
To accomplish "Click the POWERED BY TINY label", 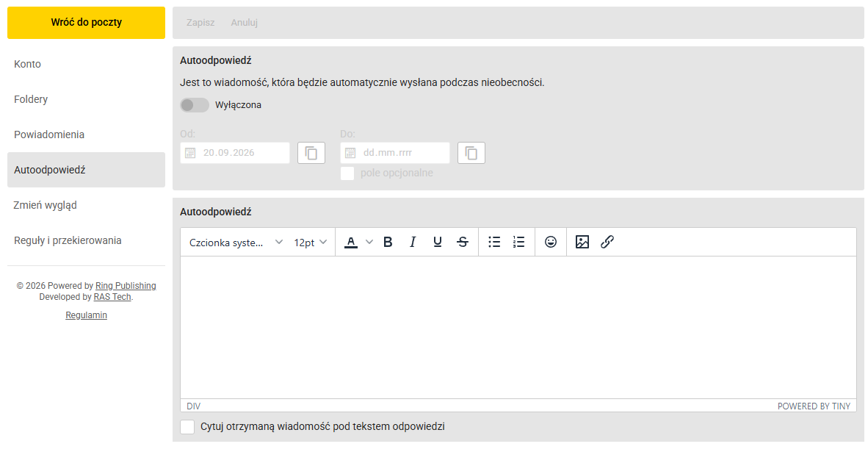I will coord(814,406).
